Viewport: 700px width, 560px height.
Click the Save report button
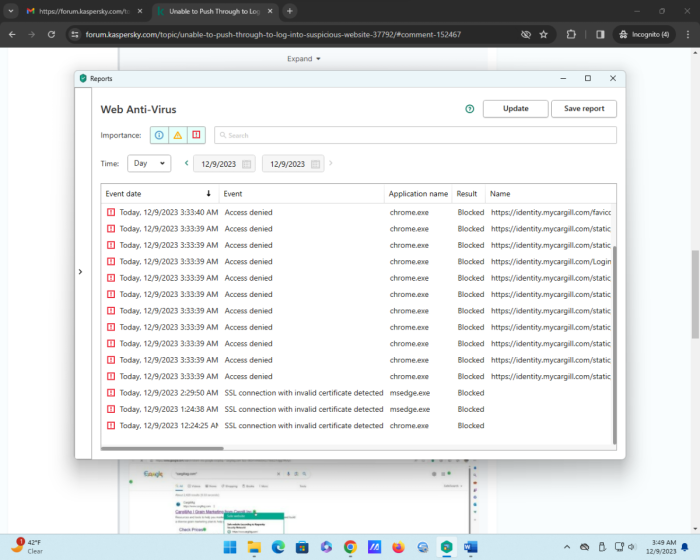tap(584, 109)
